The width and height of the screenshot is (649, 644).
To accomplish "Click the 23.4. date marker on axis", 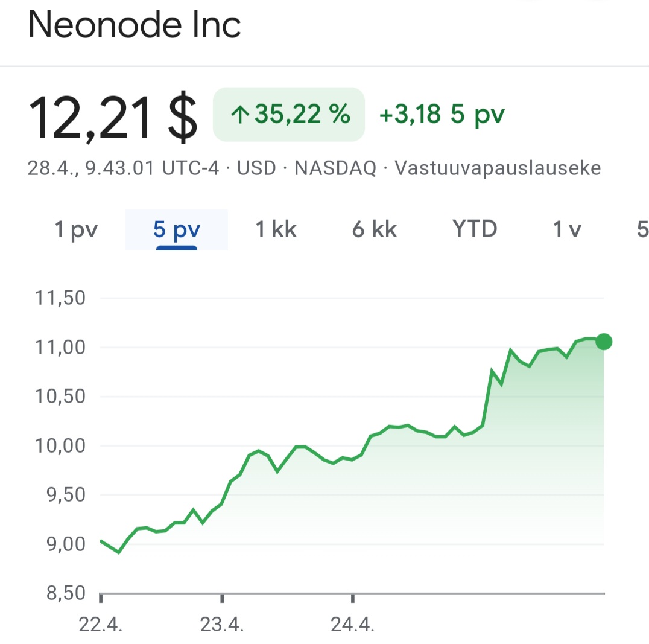I will coord(222,625).
